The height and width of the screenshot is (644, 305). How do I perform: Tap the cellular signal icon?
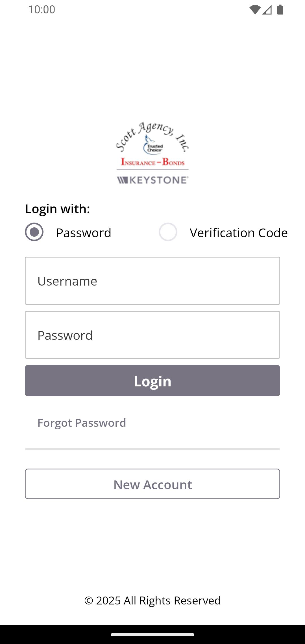267,10
